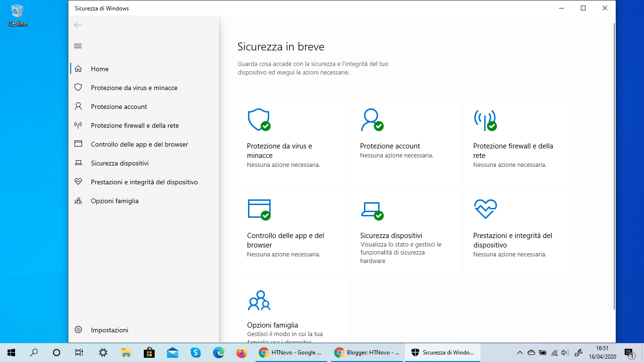Open Protezione account in sidebar
The height and width of the screenshot is (362, 644).
tap(144, 107)
